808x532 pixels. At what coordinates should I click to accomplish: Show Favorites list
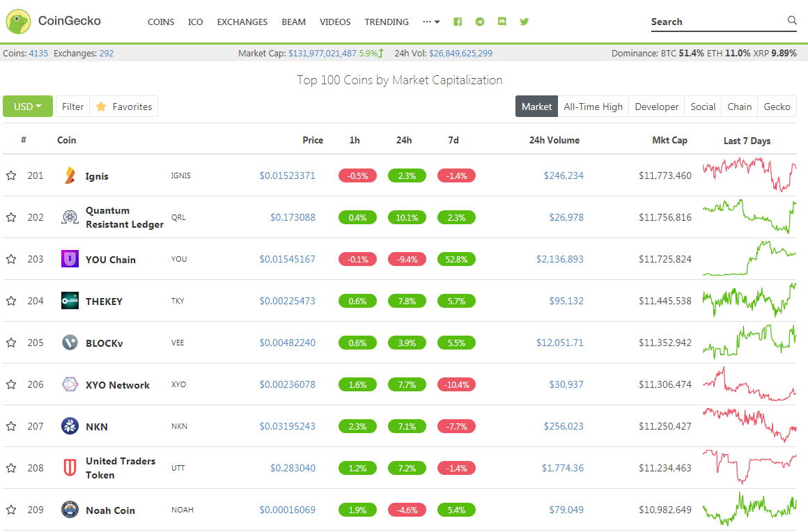pos(124,107)
